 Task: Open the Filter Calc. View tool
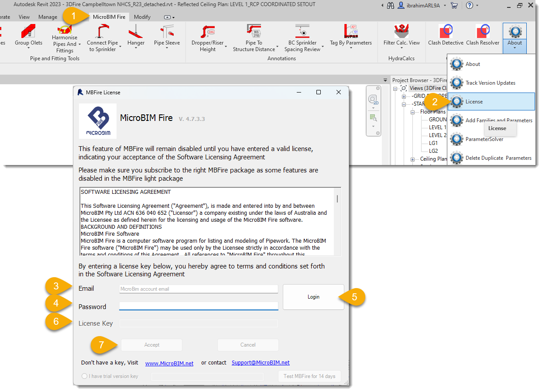401,35
